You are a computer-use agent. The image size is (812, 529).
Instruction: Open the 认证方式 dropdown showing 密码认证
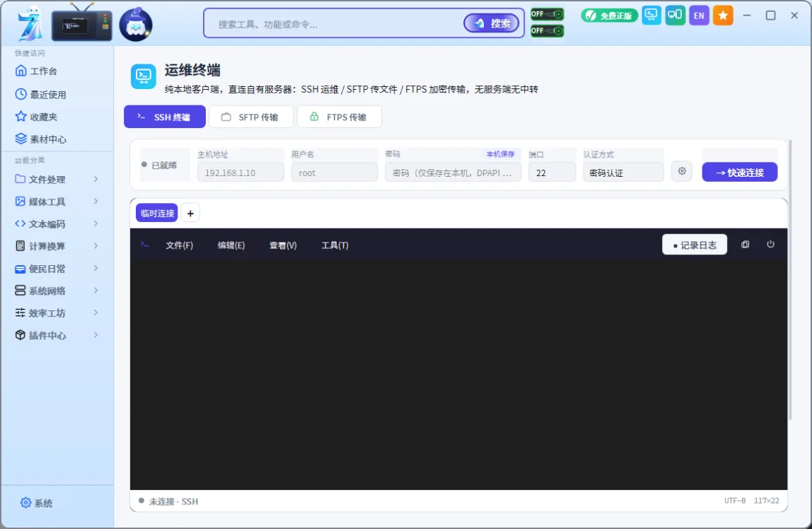pos(624,173)
